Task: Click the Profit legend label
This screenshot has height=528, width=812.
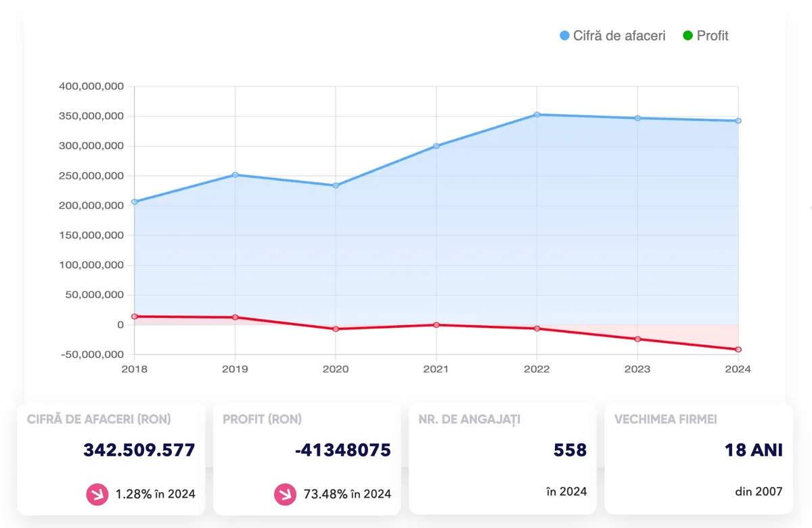Action: [713, 36]
